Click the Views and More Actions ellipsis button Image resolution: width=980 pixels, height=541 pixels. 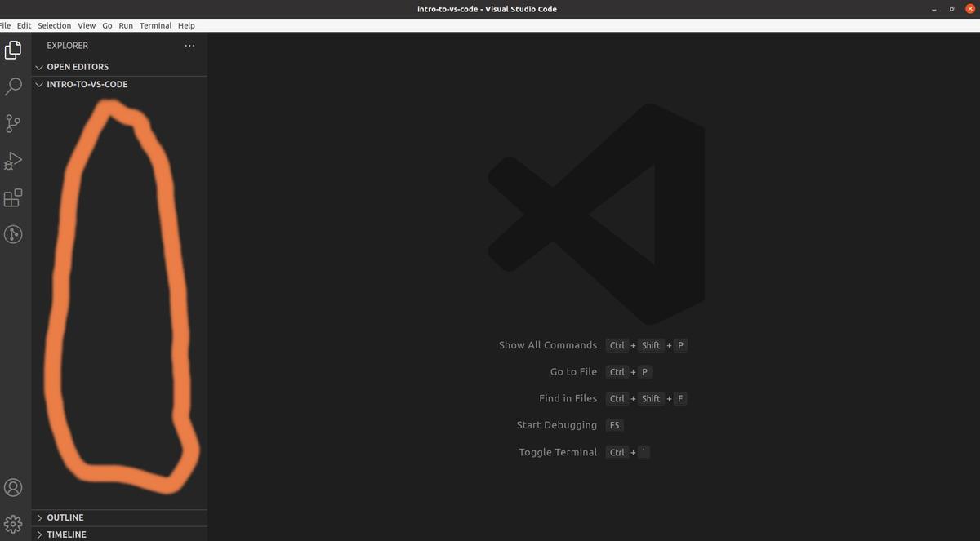coord(189,46)
